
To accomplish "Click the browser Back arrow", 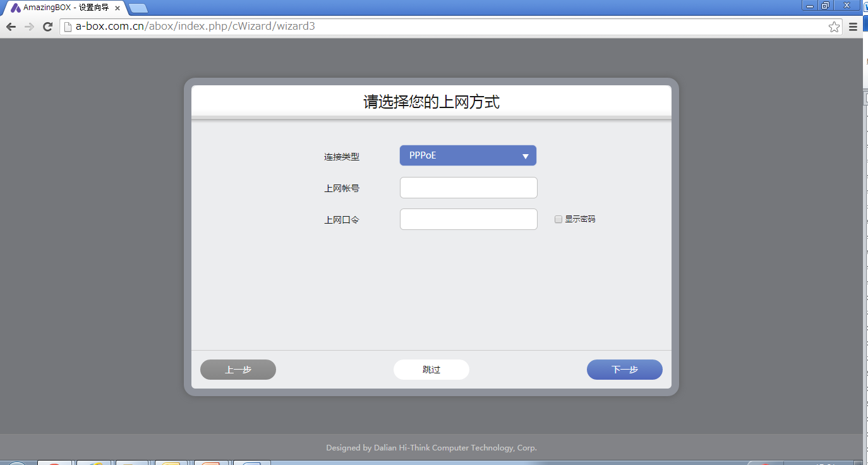I will click(11, 27).
